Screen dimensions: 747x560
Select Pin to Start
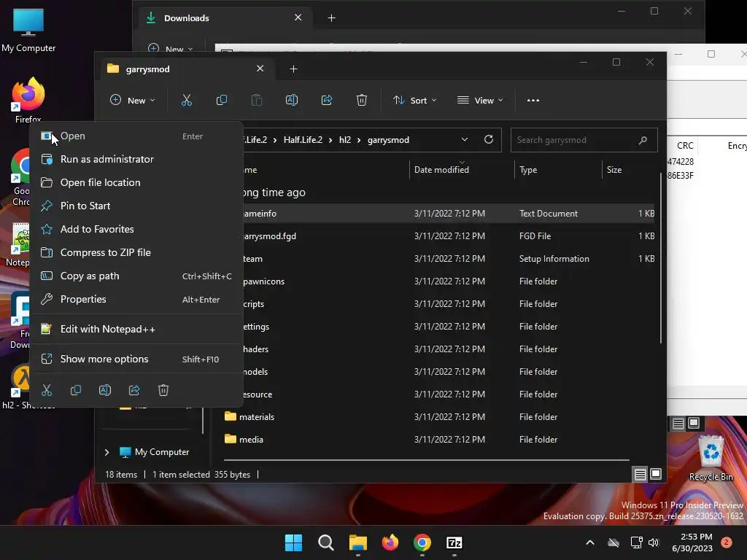(x=136, y=206)
